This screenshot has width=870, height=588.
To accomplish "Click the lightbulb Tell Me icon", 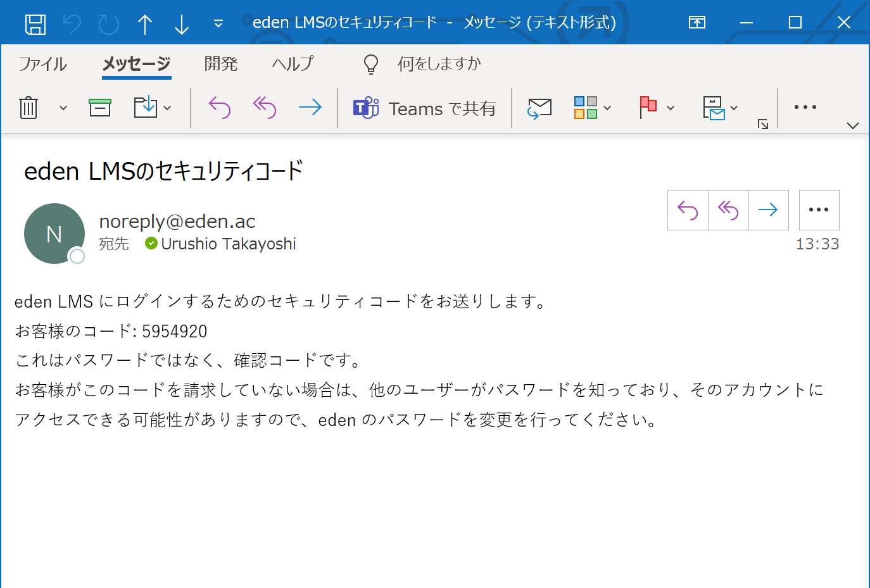I will click(371, 64).
